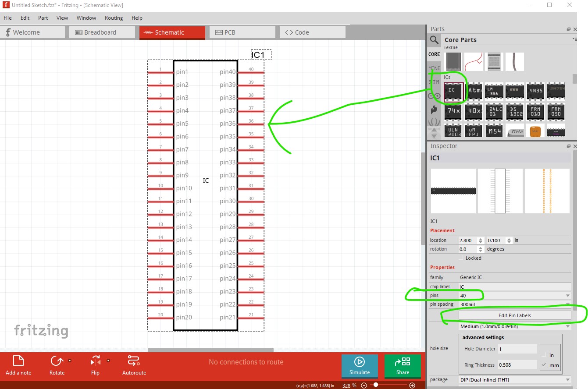Select the 555 timer part
Image resolution: width=588 pixels, height=389 pixels.
pyautogui.click(x=514, y=91)
